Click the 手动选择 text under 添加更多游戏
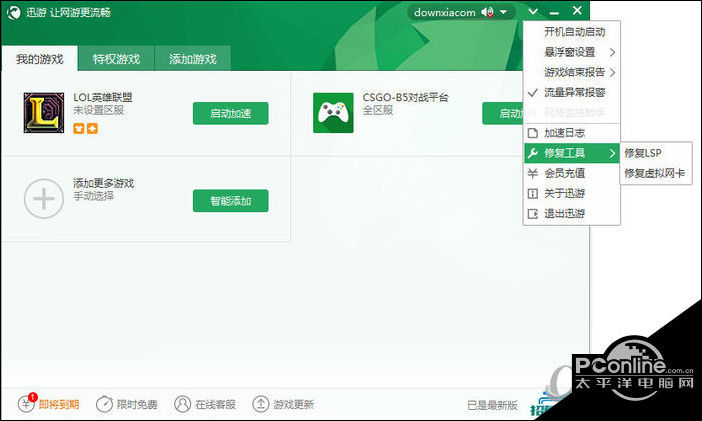 coord(94,196)
